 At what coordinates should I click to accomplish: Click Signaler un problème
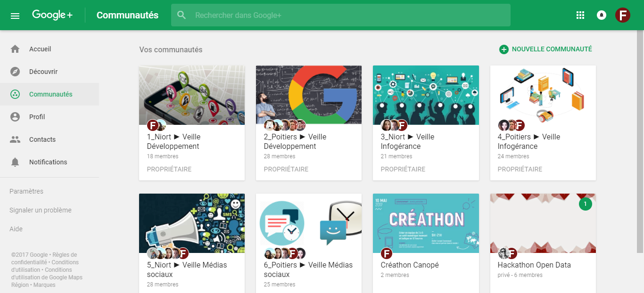pyautogui.click(x=41, y=210)
